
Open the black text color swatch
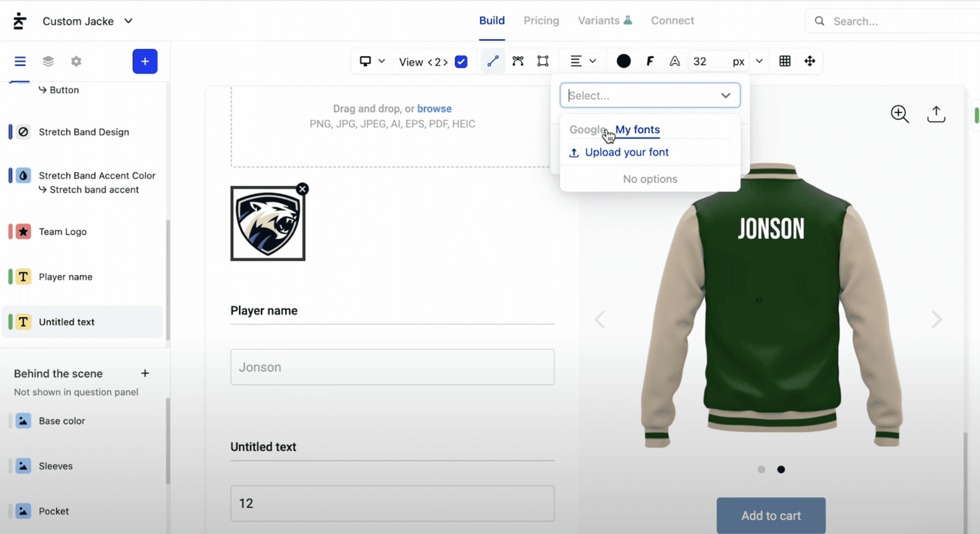point(623,61)
